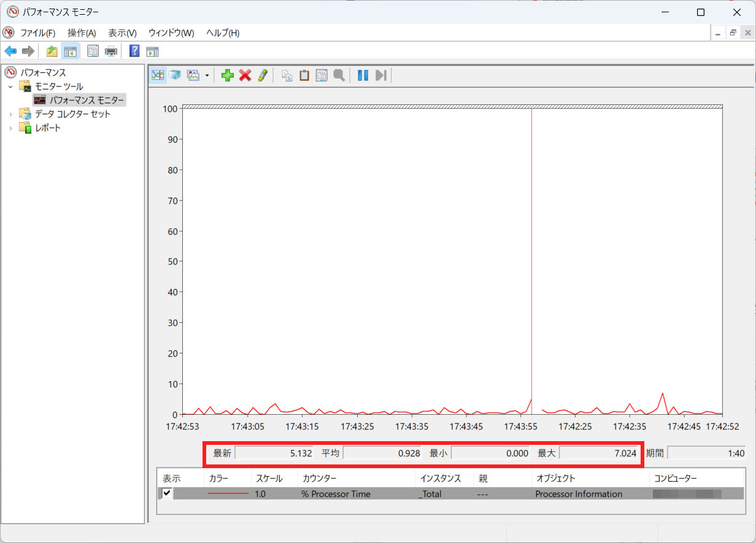Viewport: 756px width, 543px height.
Task: Open the Properties toolbar icon
Action: point(93,51)
